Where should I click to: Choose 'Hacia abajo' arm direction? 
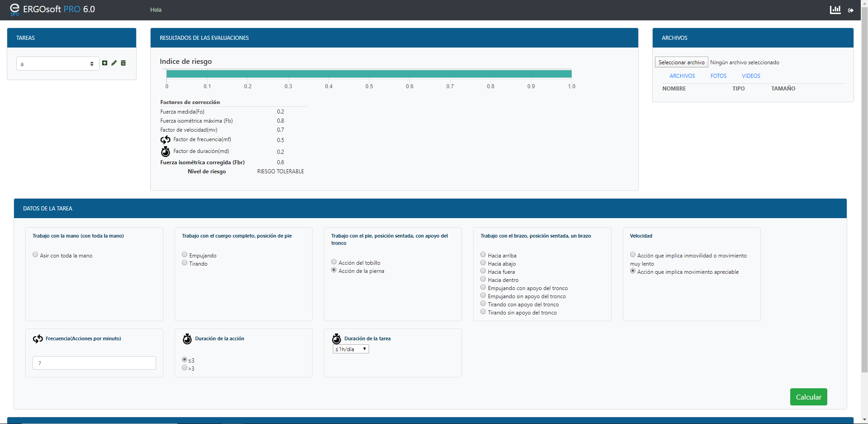483,263
